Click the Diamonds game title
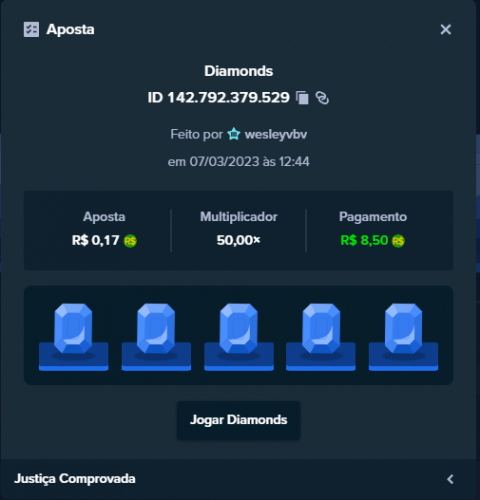The height and width of the screenshot is (500, 480). [x=239, y=71]
